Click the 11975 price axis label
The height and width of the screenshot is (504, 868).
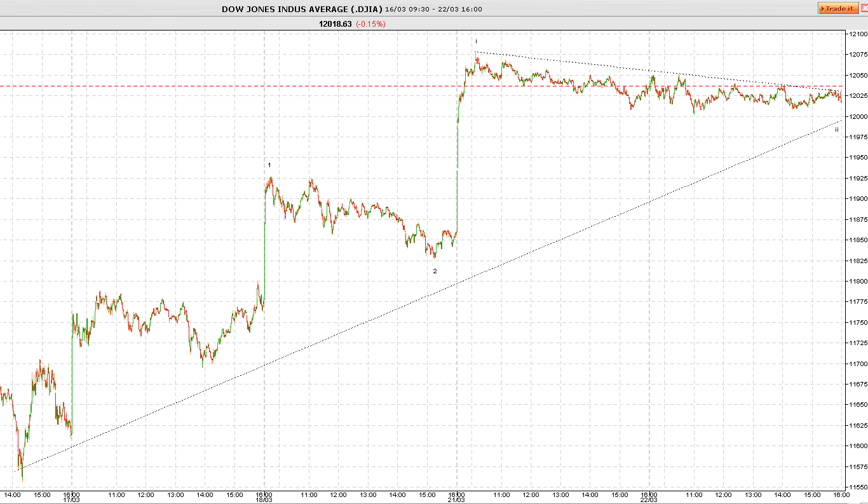tap(857, 137)
